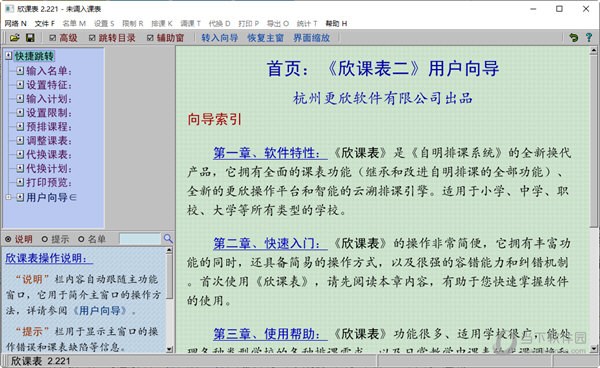
Task: Open the 网络 N menu
Action: tap(16, 23)
